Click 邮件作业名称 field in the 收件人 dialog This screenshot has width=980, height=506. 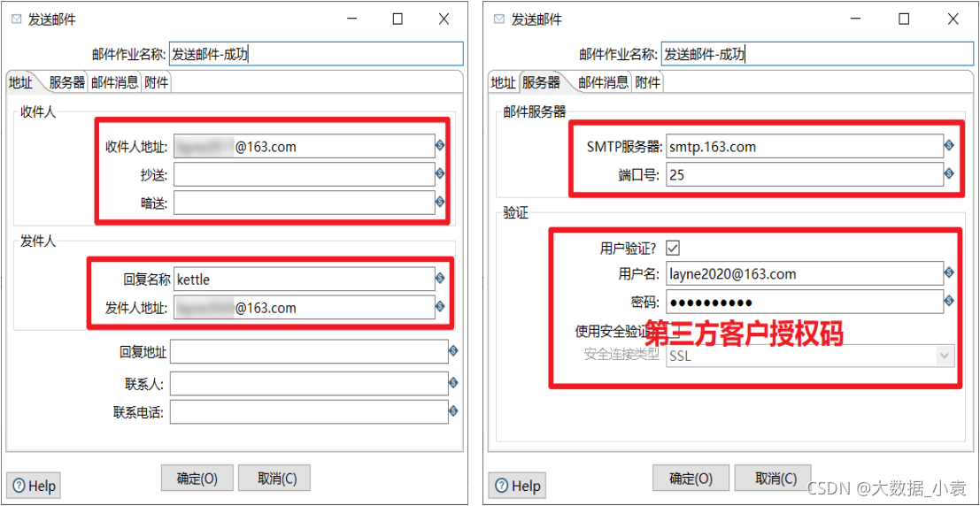pyautogui.click(x=316, y=54)
